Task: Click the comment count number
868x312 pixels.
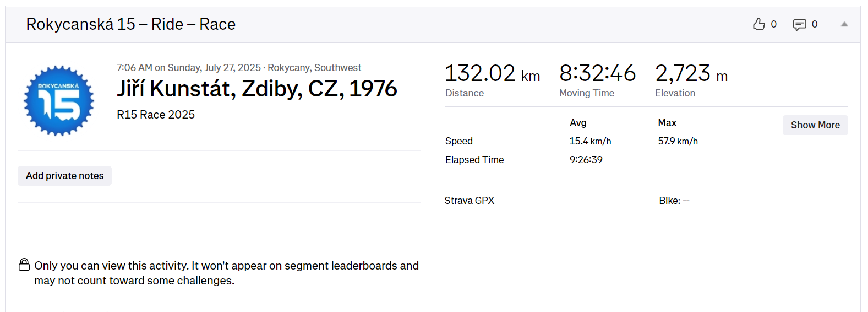Action: point(815,24)
